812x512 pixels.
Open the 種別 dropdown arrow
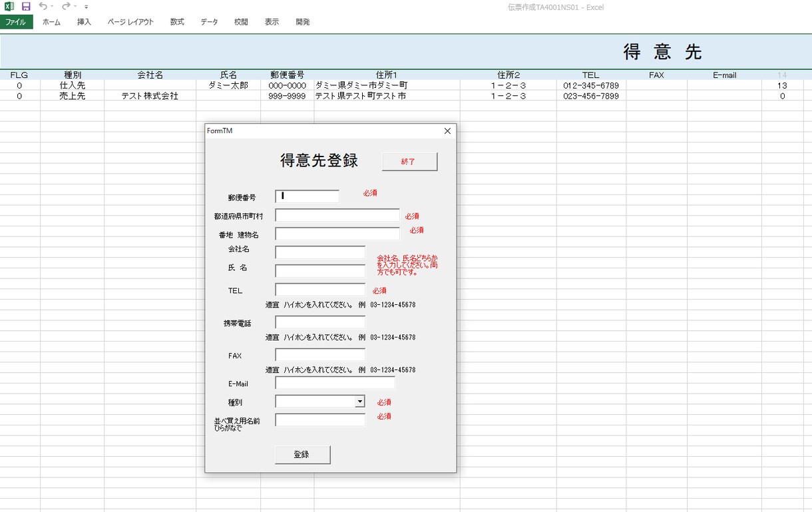pos(359,401)
